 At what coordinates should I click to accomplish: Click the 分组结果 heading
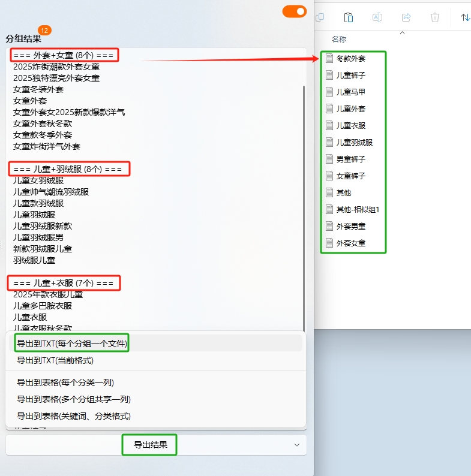click(x=23, y=38)
